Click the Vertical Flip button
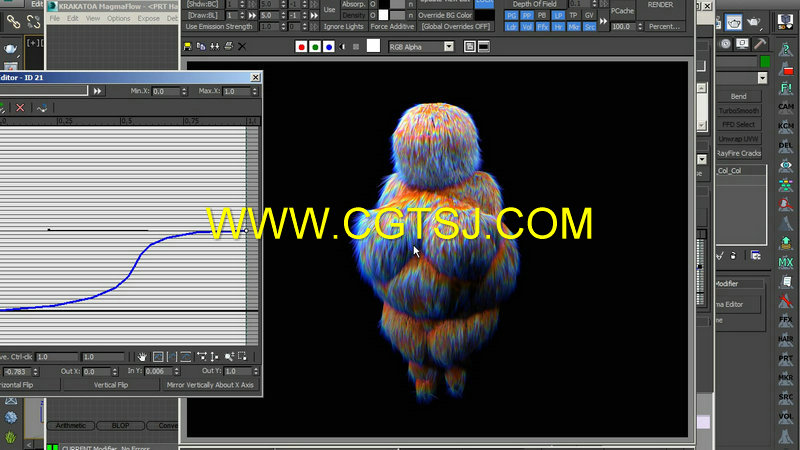800x450 pixels. (x=111, y=385)
